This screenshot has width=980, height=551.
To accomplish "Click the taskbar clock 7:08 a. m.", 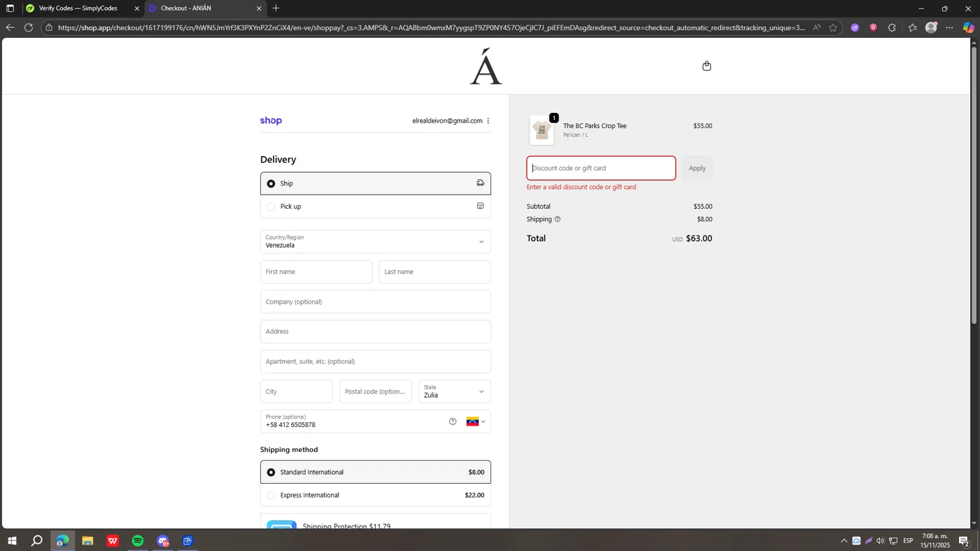I will pyautogui.click(x=936, y=541).
